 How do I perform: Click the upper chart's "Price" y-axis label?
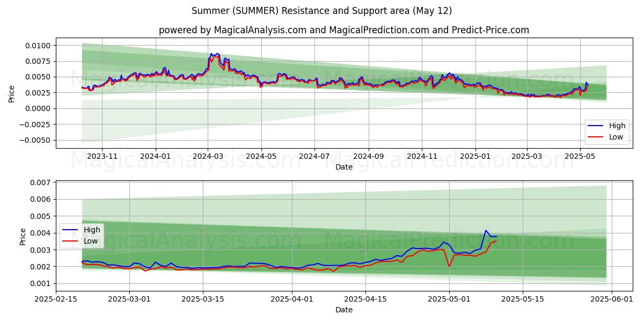(12, 93)
